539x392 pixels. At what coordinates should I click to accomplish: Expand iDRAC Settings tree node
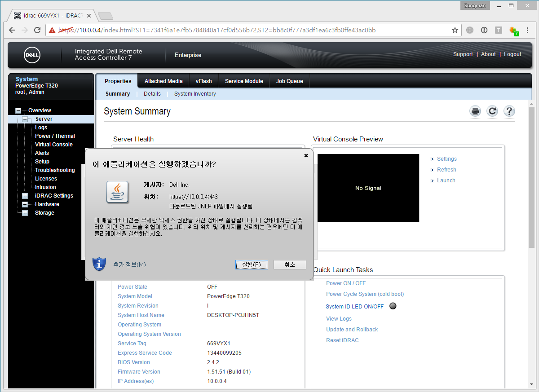(x=25, y=196)
